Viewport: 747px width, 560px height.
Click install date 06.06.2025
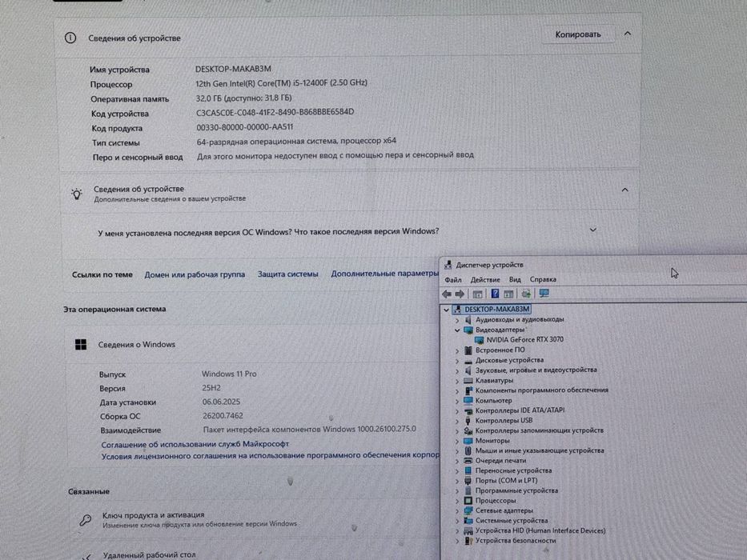(221, 402)
